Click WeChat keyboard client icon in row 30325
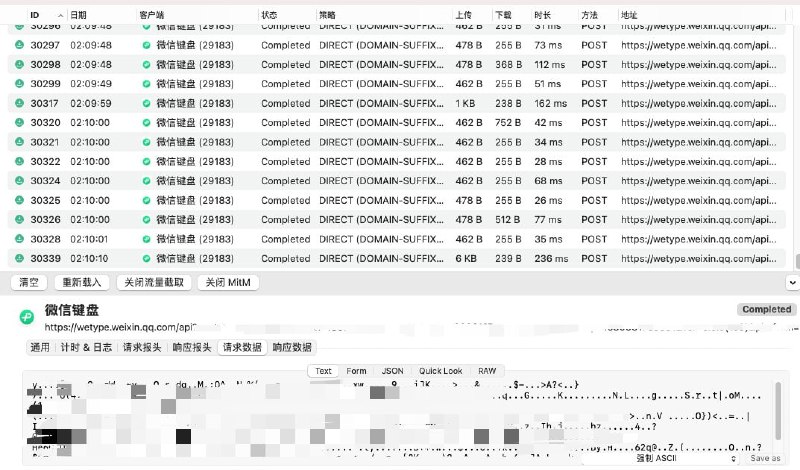800x470 pixels. tap(146, 201)
